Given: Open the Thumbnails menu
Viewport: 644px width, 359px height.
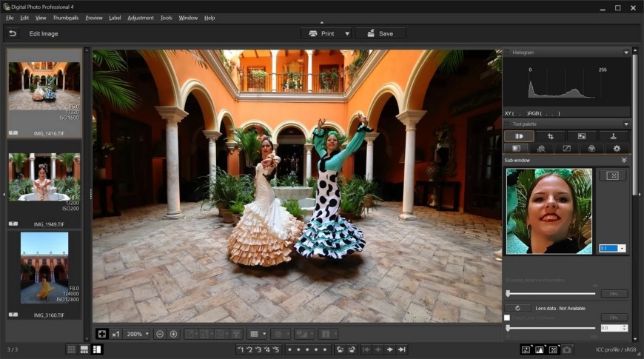Looking at the screenshot, I should (x=66, y=17).
